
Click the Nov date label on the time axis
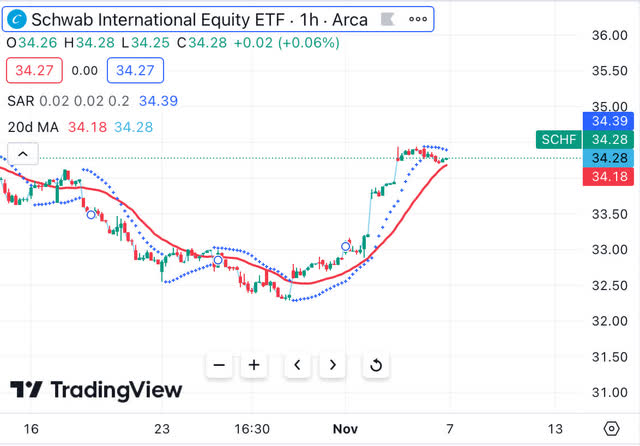click(x=344, y=428)
